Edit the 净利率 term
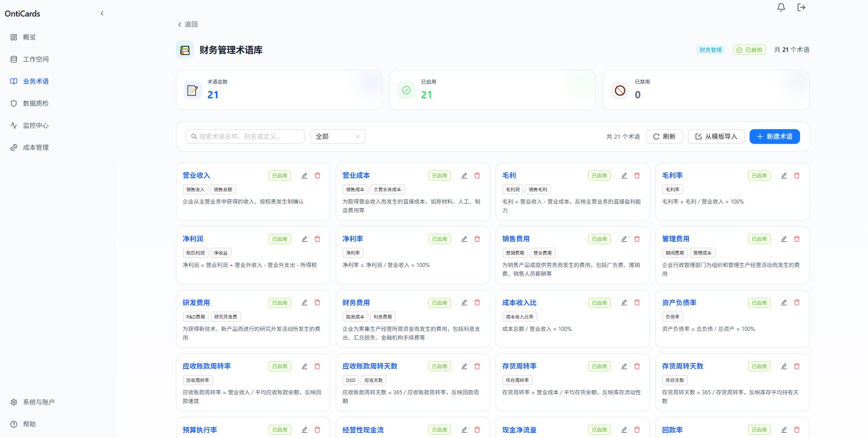868x438 pixels. tap(464, 239)
